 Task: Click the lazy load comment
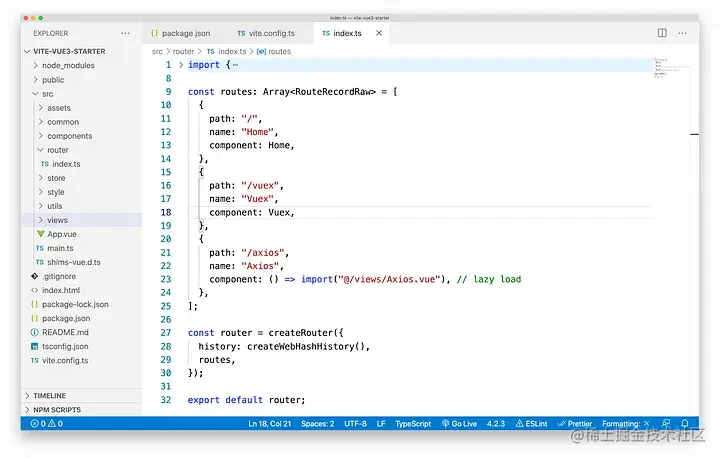tap(489, 279)
